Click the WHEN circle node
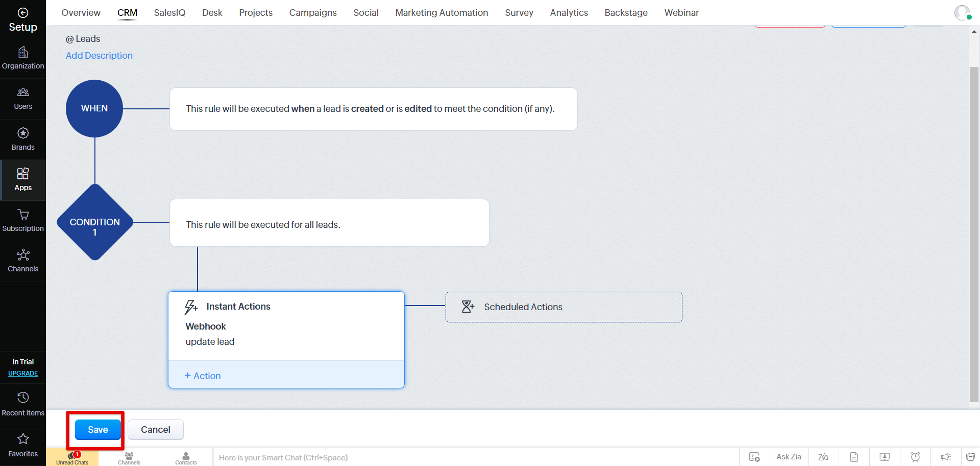This screenshot has height=466, width=980. click(x=94, y=108)
